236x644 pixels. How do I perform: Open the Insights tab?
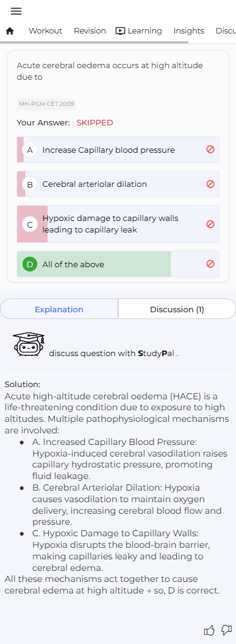188,31
